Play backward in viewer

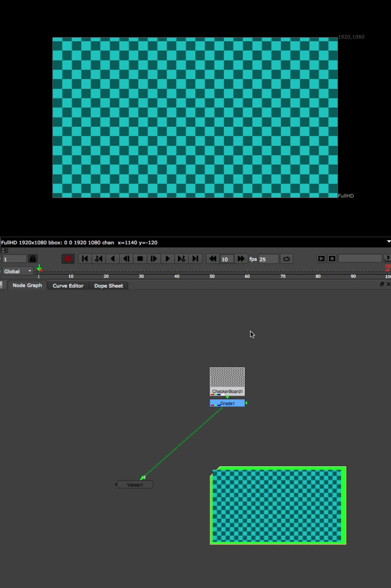point(113,259)
